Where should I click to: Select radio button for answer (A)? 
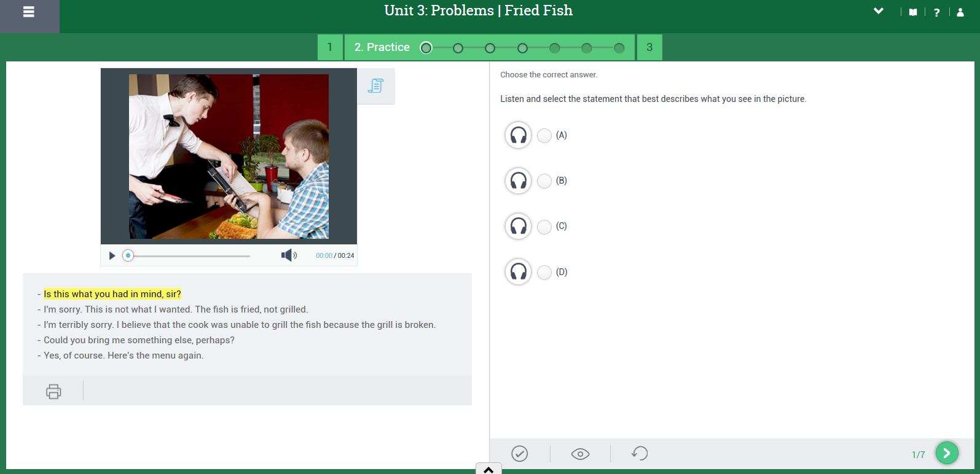click(x=544, y=136)
